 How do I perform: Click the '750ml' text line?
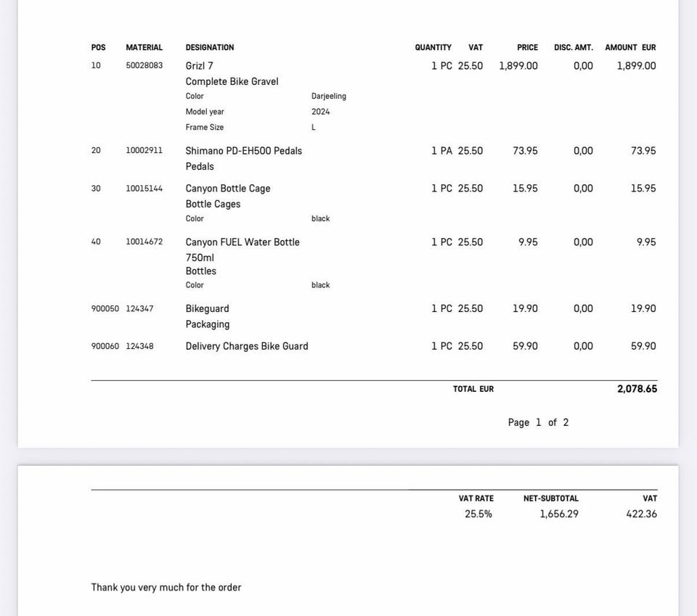point(200,258)
